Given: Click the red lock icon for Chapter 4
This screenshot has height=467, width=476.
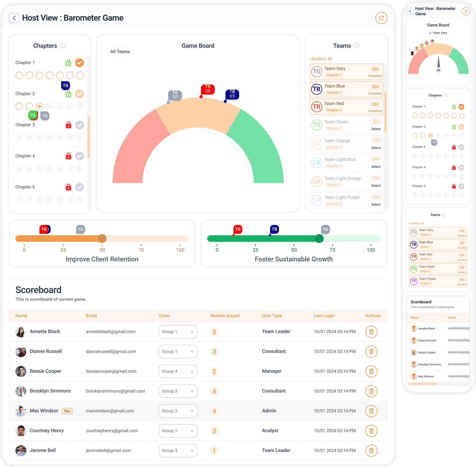Looking at the screenshot, I should [68, 156].
